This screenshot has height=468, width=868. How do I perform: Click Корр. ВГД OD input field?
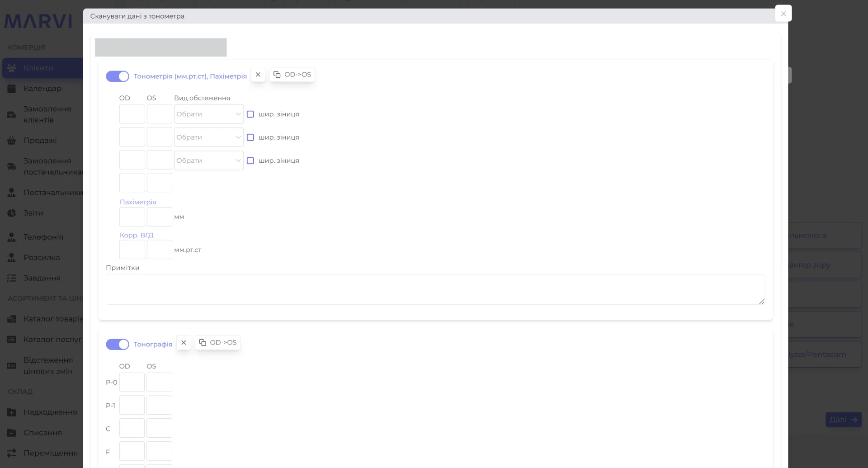click(132, 250)
